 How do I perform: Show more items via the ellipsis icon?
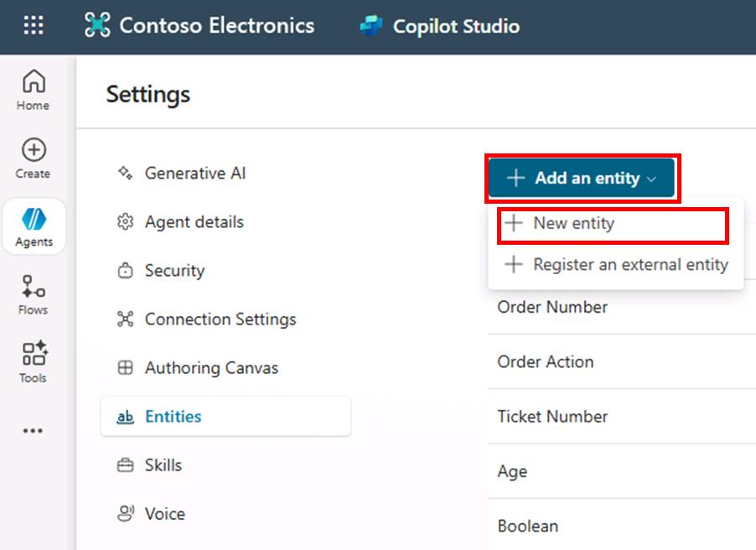33,430
